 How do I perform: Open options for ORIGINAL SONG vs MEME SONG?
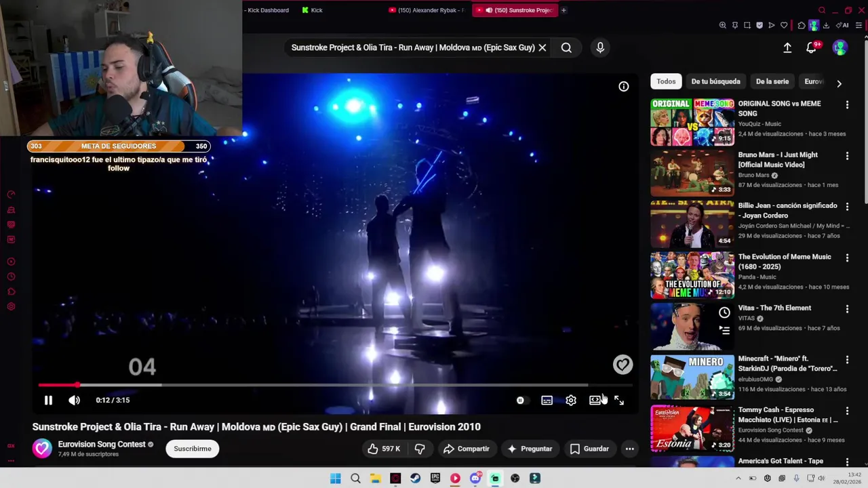(847, 105)
